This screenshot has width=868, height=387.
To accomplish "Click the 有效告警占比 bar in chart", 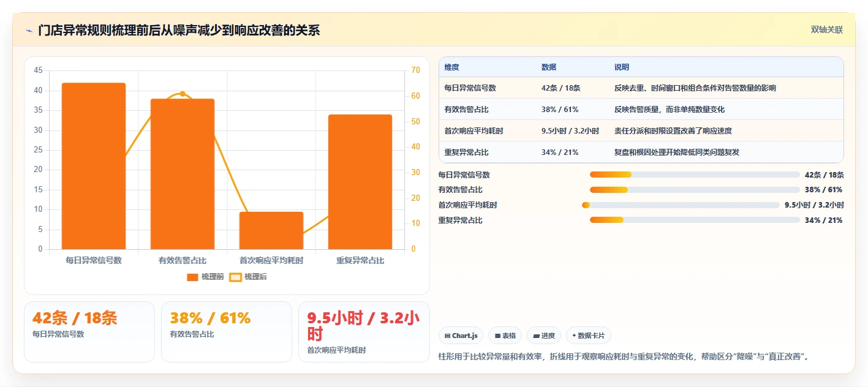I will [183, 174].
